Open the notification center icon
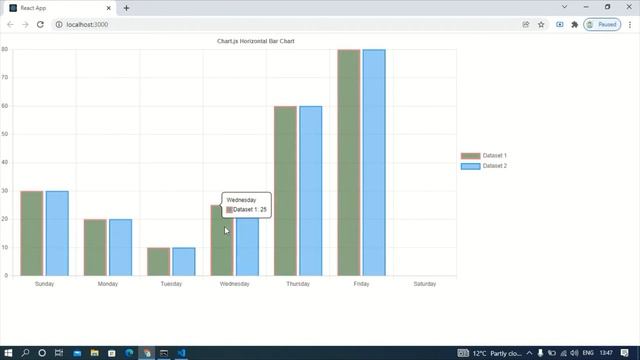 624,353
